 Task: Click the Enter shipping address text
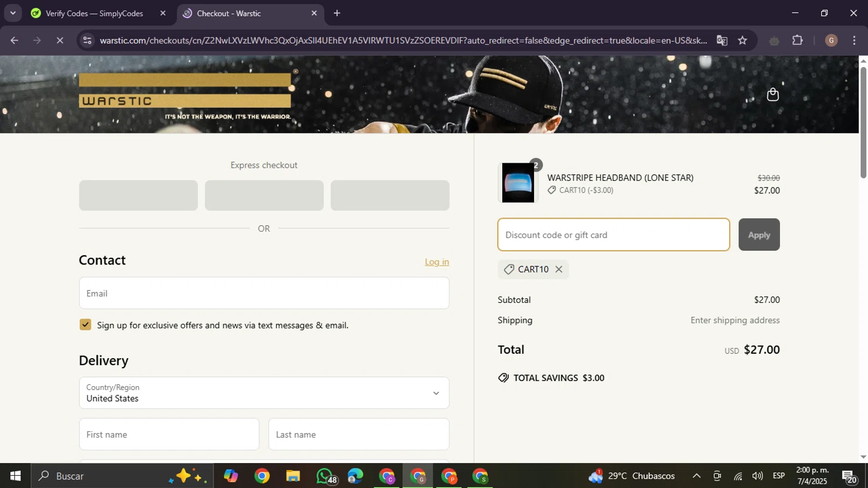(x=735, y=320)
